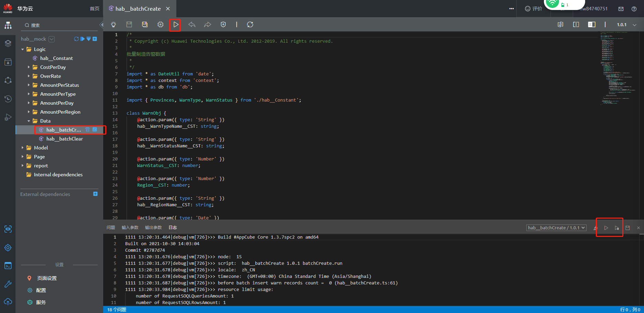
Task: Open the terminal console icon in sidebar
Action: (8, 266)
